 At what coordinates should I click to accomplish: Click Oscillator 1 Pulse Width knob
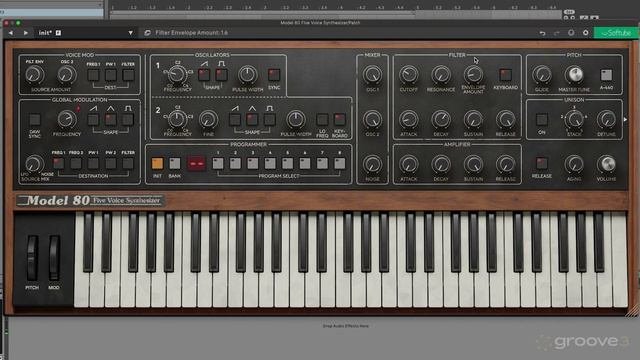247,75
